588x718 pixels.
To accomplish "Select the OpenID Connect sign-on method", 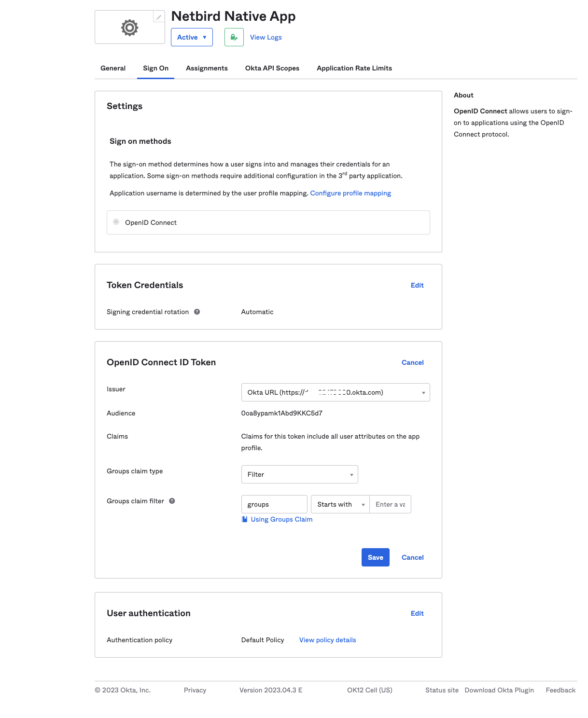I will (116, 222).
